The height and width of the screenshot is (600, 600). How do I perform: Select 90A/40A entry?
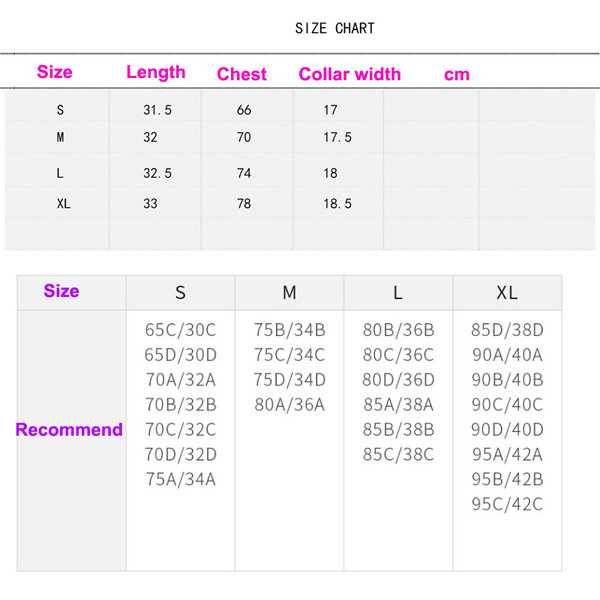[x=507, y=355]
